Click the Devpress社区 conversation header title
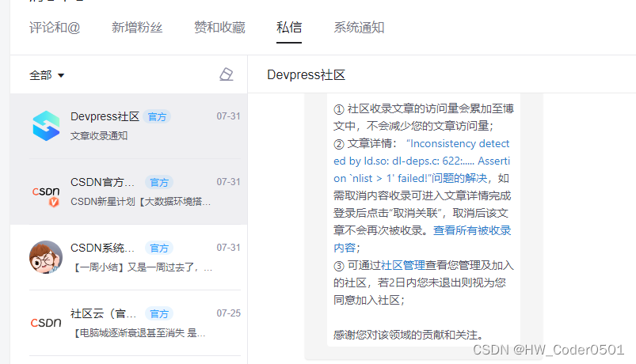636x364 pixels. 307,74
